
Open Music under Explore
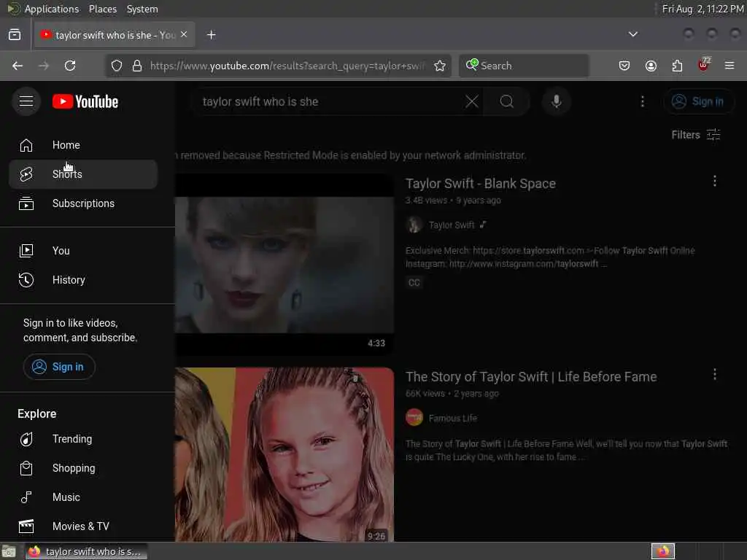click(x=83, y=497)
